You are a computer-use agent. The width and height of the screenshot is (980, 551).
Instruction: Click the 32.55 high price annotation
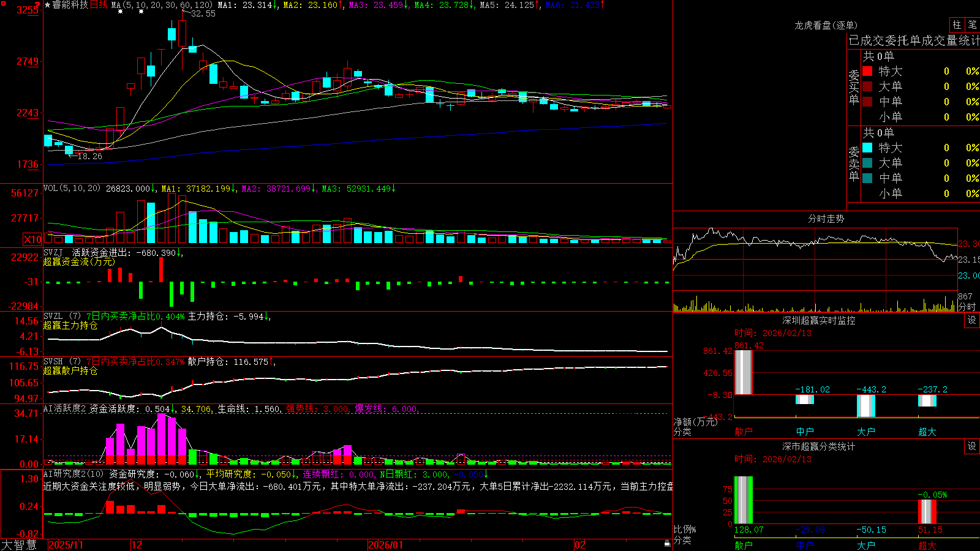(203, 13)
